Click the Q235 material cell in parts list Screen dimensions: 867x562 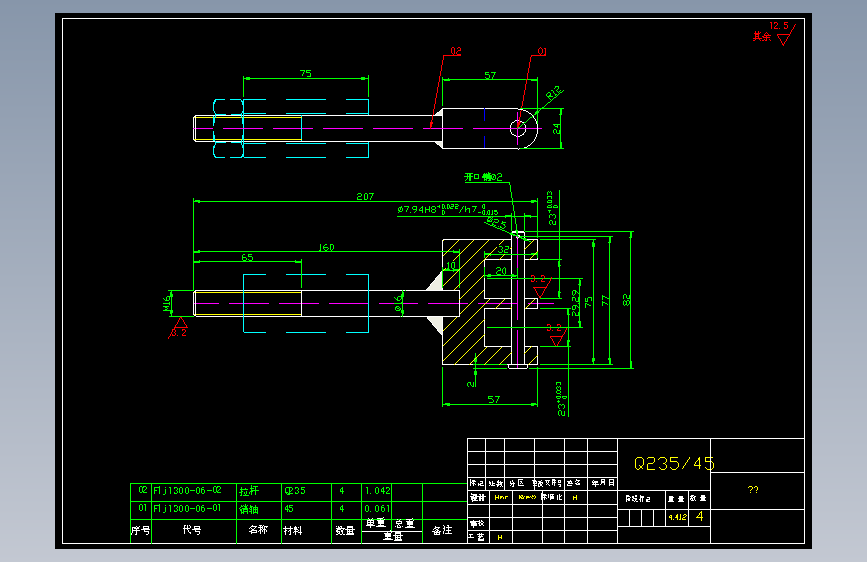pos(295,491)
